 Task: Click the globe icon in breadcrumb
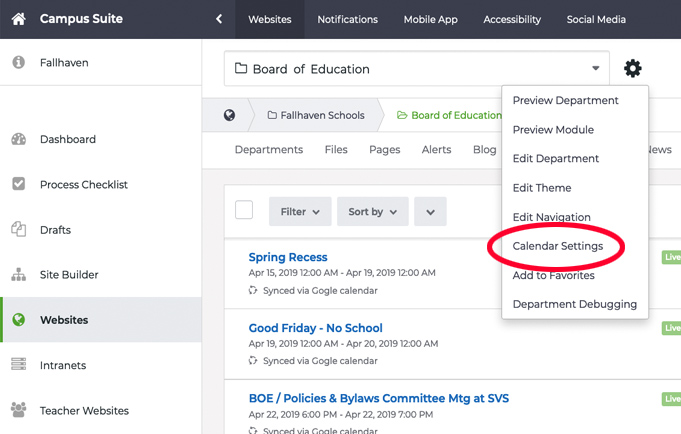(229, 115)
